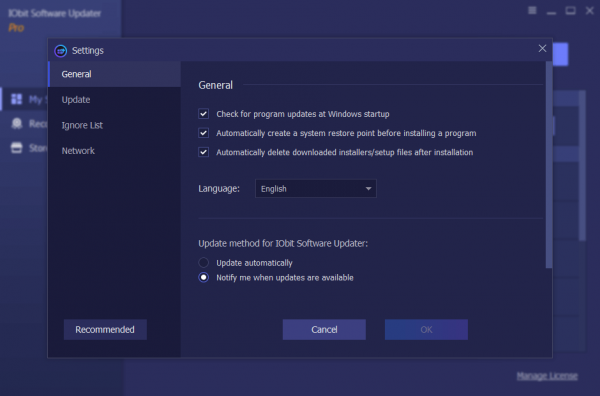This screenshot has height=396, width=600.
Task: Close the IObit Software Updater main window
Action: [x=590, y=11]
